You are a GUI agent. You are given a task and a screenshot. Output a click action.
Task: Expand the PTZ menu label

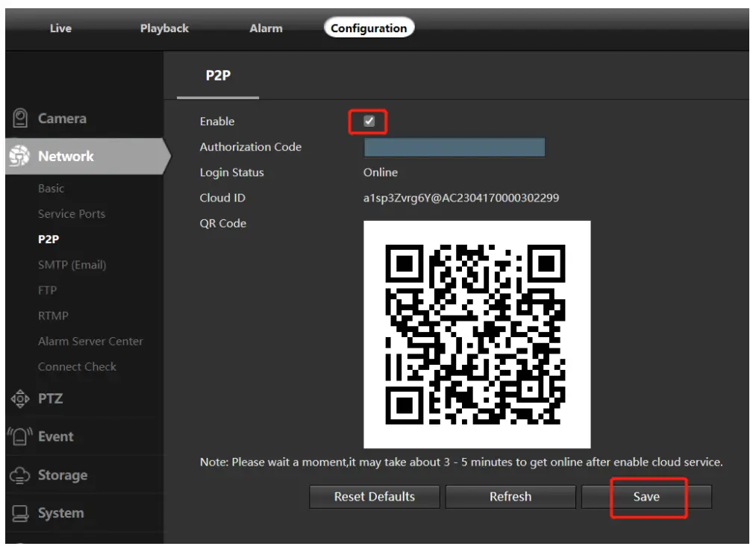[51, 399]
